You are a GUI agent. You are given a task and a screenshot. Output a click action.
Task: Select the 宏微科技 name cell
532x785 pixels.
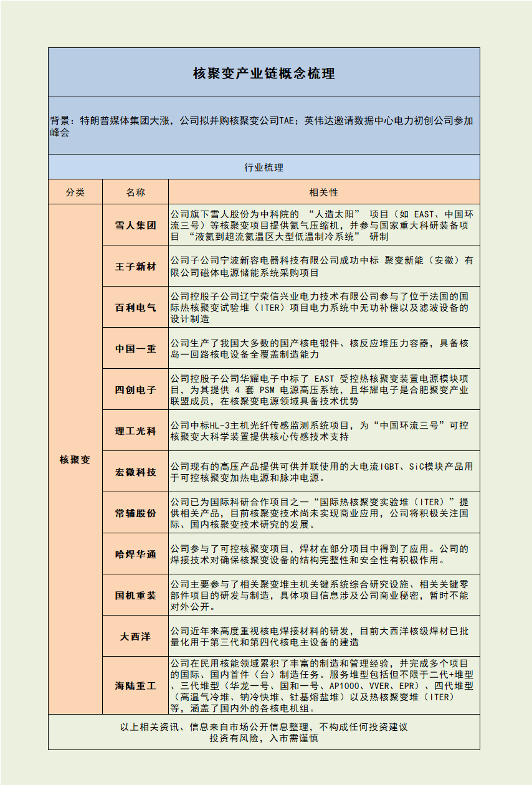click(x=135, y=472)
